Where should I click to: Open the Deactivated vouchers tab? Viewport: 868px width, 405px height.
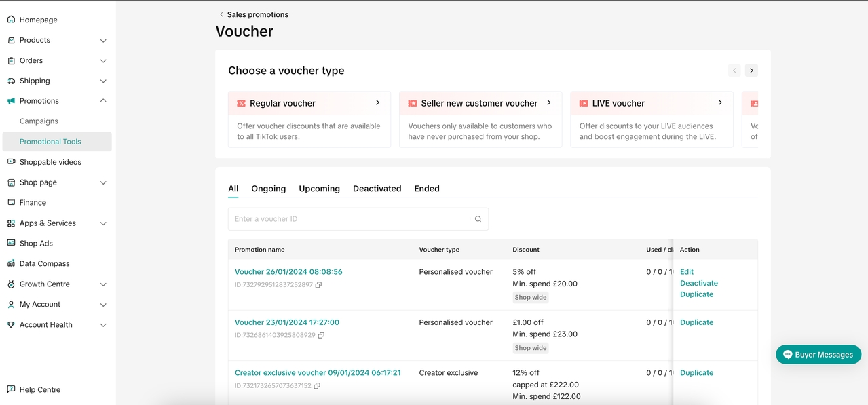coord(377,189)
